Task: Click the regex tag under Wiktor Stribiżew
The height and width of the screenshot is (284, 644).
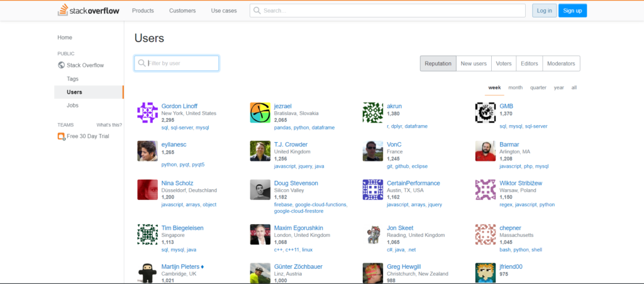Action: (x=506, y=205)
